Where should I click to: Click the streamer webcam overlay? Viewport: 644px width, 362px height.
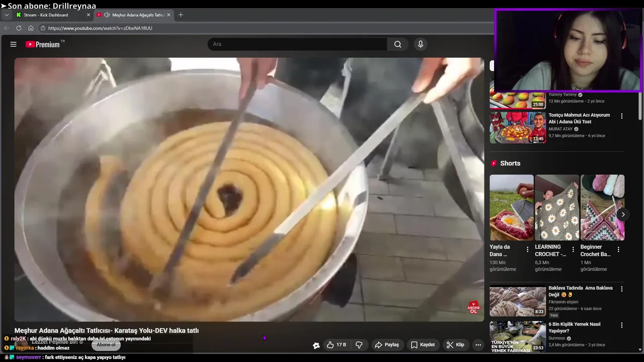tap(568, 50)
